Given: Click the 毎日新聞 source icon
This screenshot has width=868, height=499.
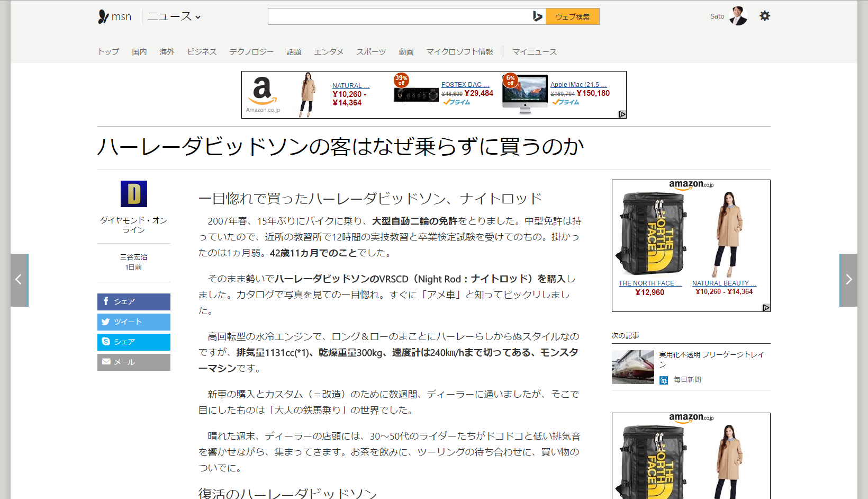Looking at the screenshot, I should [664, 380].
